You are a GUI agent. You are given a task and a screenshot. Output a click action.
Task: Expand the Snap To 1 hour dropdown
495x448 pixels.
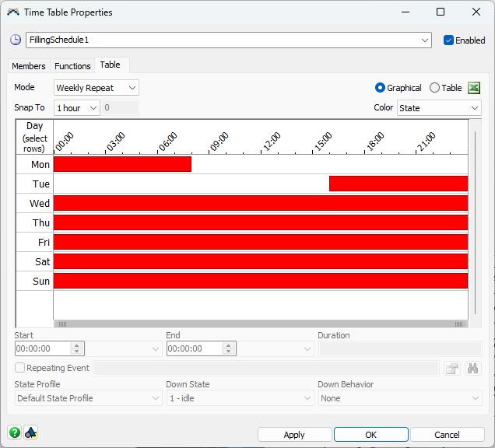(x=77, y=108)
